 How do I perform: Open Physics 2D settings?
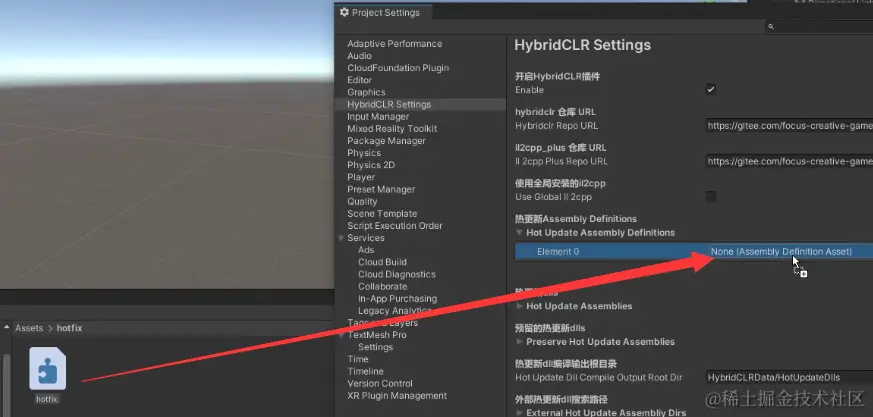pos(371,165)
